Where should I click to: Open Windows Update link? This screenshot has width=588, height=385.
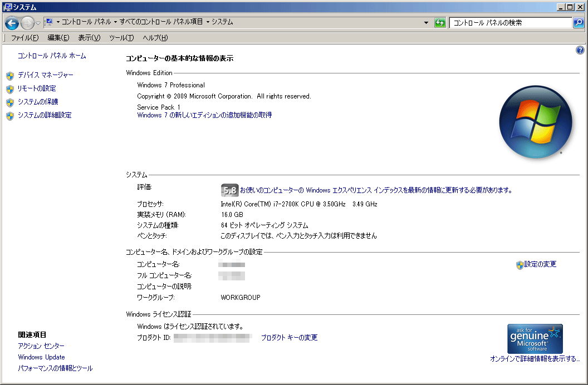point(41,357)
